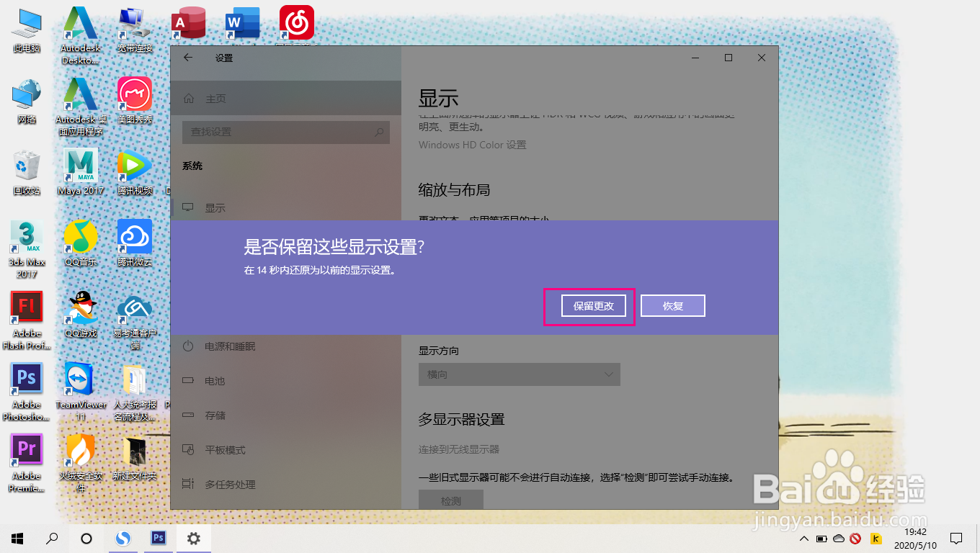980x553 pixels.
Task: Open Microsoft Word from the desktop
Action: (x=242, y=22)
